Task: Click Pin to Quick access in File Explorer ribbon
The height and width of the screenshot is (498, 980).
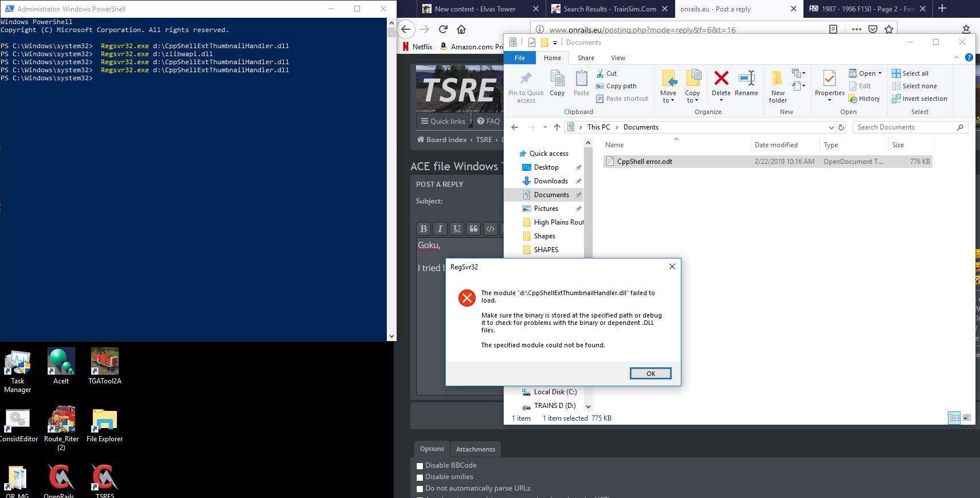Action: [526, 87]
